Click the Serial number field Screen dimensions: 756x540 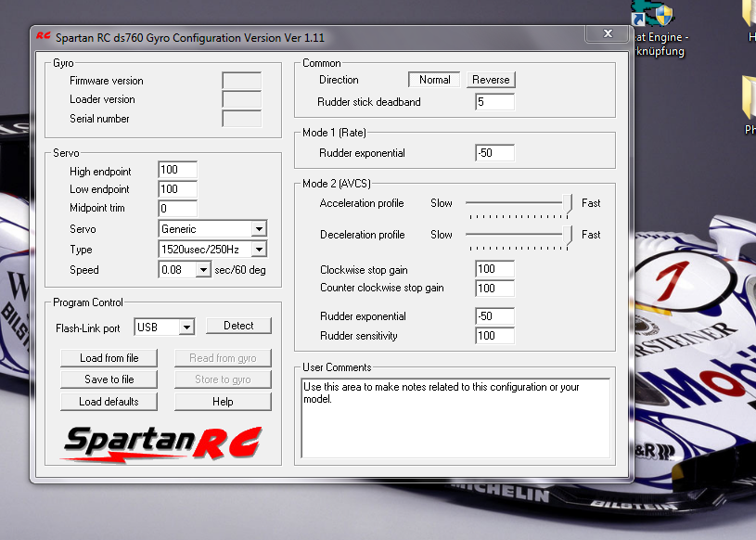pos(241,119)
